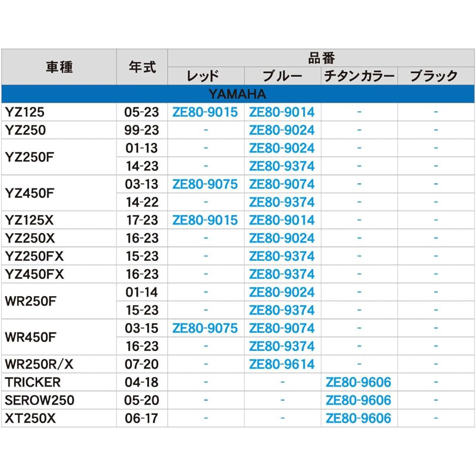Open ZE80-9374 in the WR450F 16-23 row

pos(282,346)
